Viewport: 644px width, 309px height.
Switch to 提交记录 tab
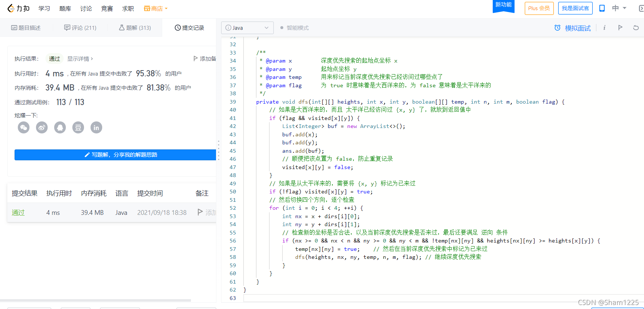click(189, 28)
